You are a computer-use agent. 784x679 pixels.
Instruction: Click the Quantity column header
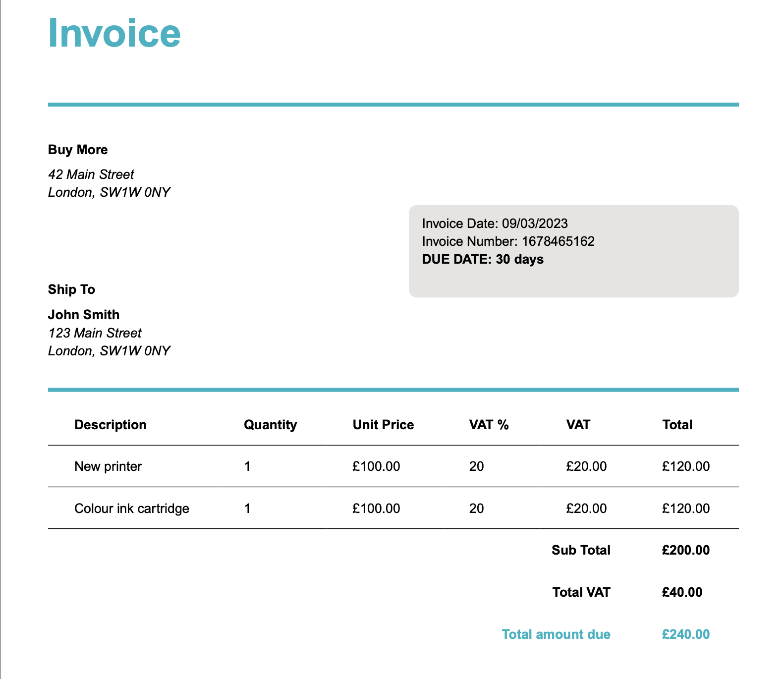[x=271, y=425]
